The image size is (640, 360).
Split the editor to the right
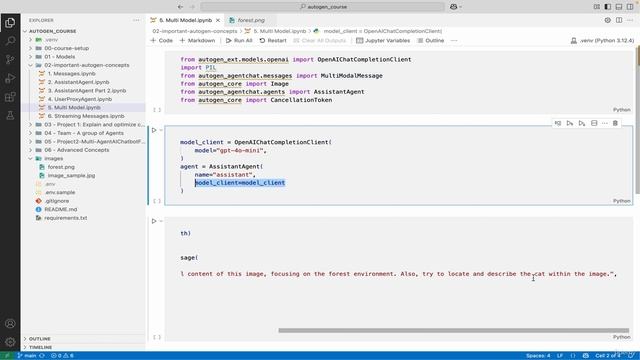point(619,20)
